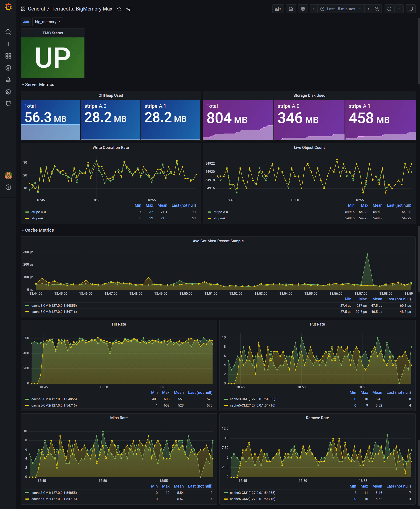Viewport: 420px width, 509px height.
Task: Open the Last 15 minutes time picker
Action: [341, 9]
